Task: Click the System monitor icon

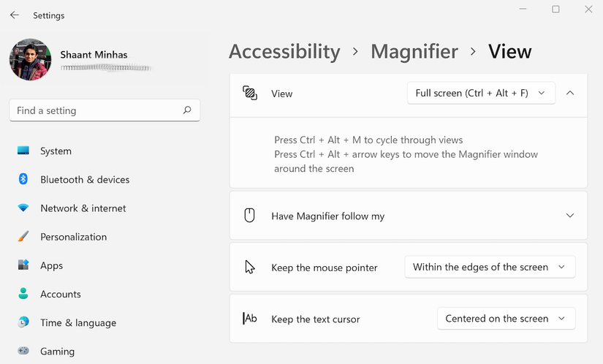Action: 23,151
